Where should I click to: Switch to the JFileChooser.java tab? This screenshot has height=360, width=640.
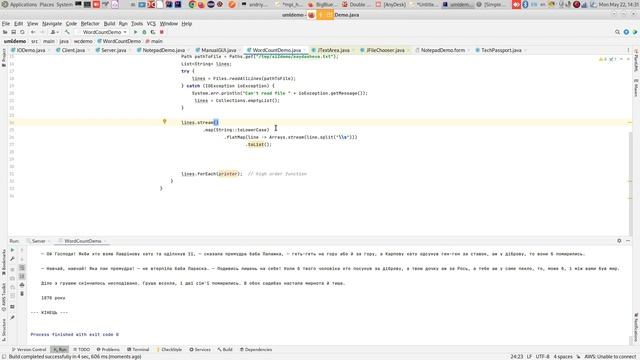[x=385, y=50]
